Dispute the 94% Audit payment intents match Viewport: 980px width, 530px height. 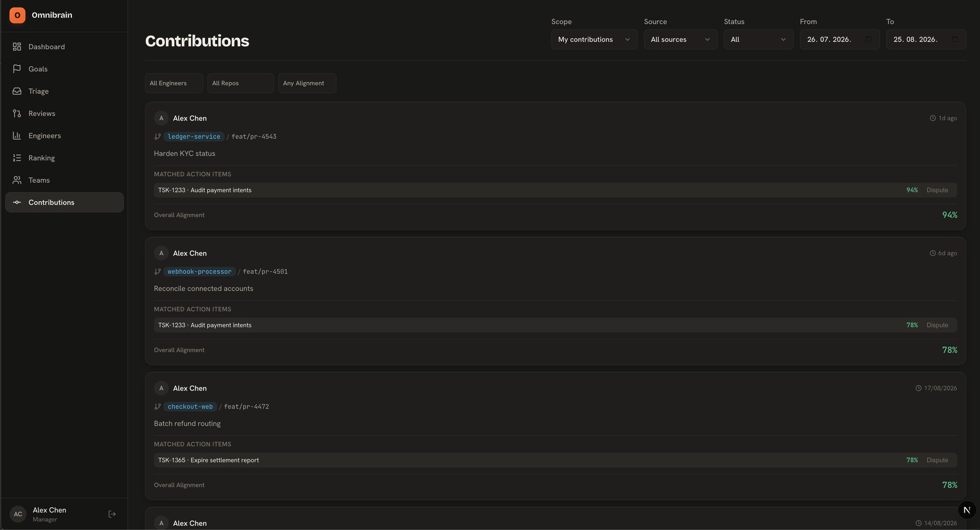(937, 190)
